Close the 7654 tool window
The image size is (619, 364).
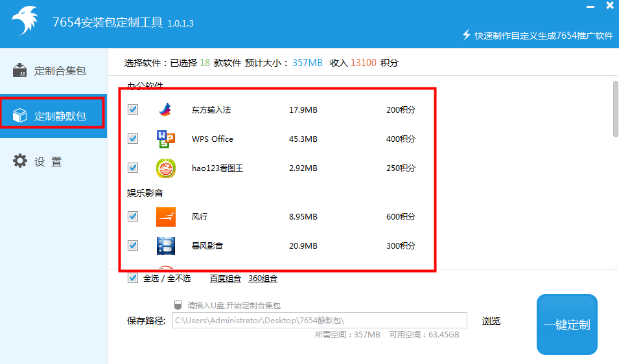pyautogui.click(x=610, y=6)
